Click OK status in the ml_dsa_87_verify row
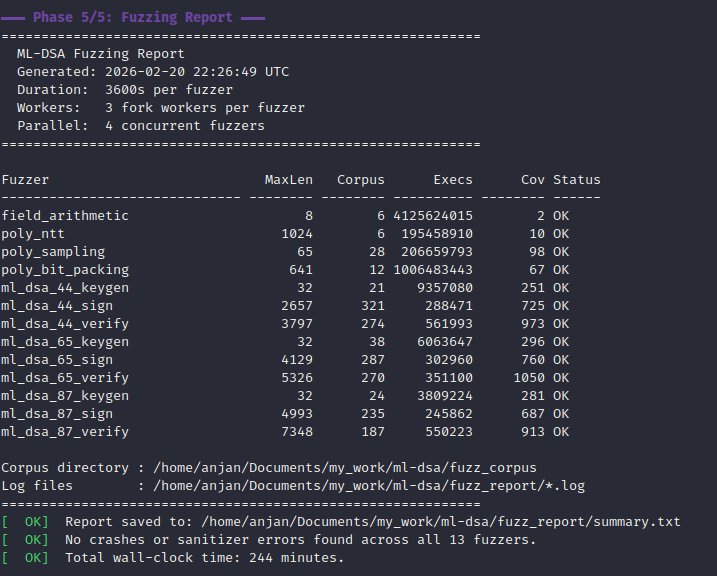717x576 pixels. [x=561, y=432]
